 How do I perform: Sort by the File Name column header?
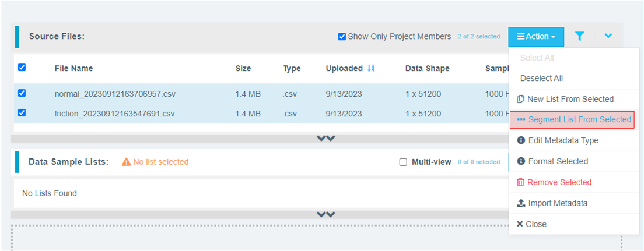(x=73, y=68)
